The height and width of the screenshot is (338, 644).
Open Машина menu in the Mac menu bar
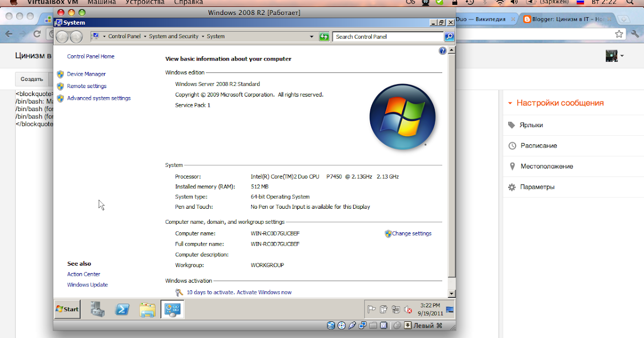click(101, 2)
